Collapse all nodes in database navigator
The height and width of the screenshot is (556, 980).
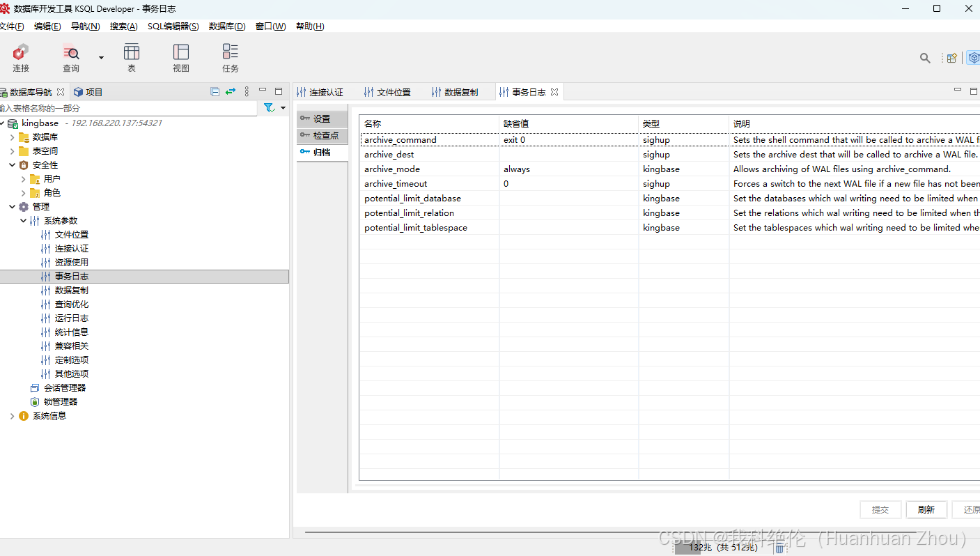215,91
